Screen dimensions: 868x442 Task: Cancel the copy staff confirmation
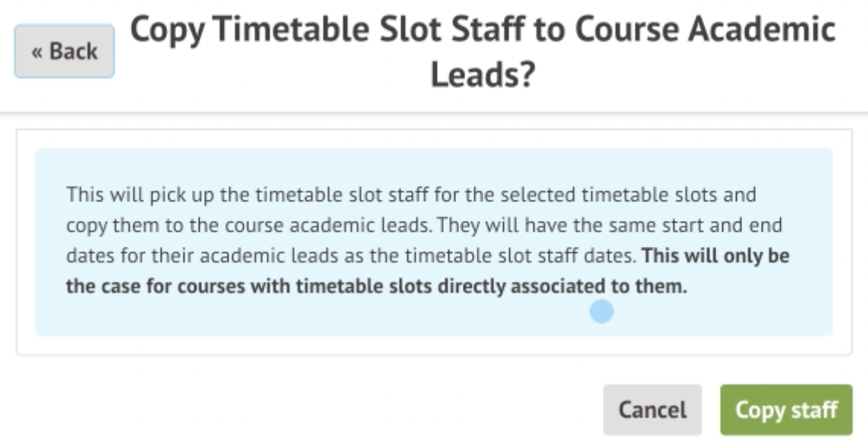click(x=653, y=410)
